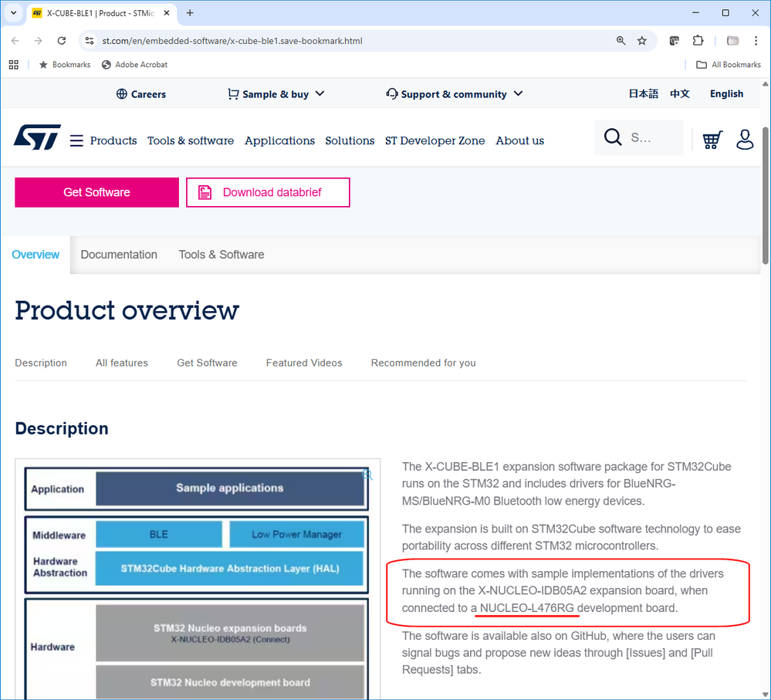Click the ST logo
Screen dimensions: 771x700
click(37, 137)
